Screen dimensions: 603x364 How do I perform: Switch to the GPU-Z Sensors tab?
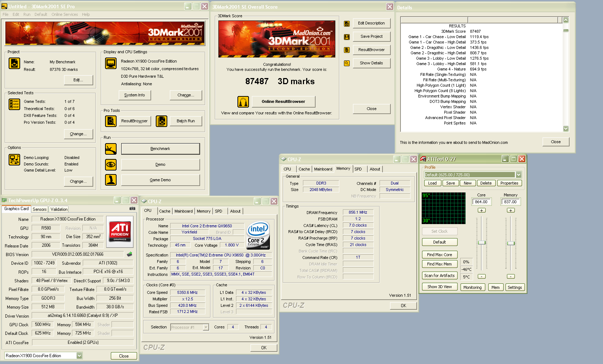click(40, 209)
